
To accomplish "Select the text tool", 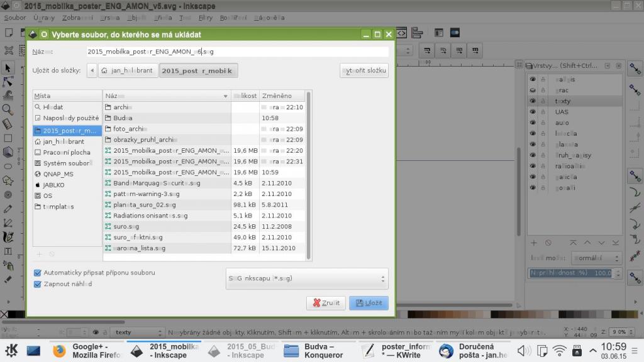I will pos(8,251).
